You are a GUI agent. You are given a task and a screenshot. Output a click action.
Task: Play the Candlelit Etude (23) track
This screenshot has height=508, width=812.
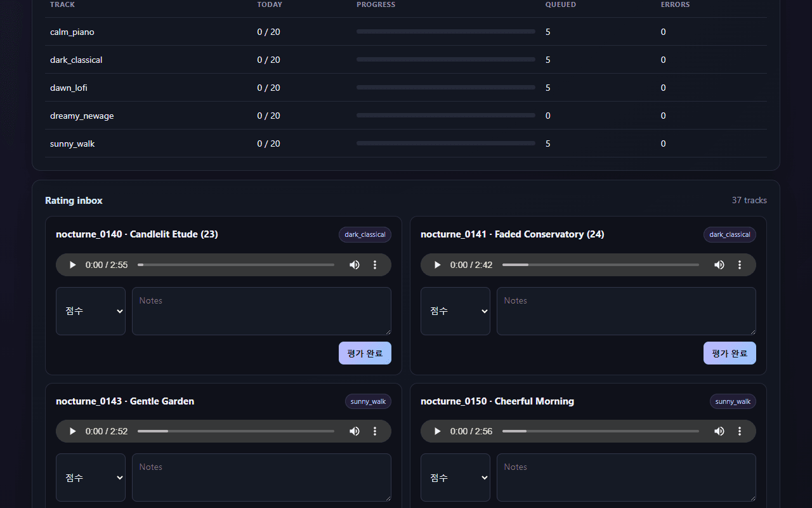click(72, 265)
